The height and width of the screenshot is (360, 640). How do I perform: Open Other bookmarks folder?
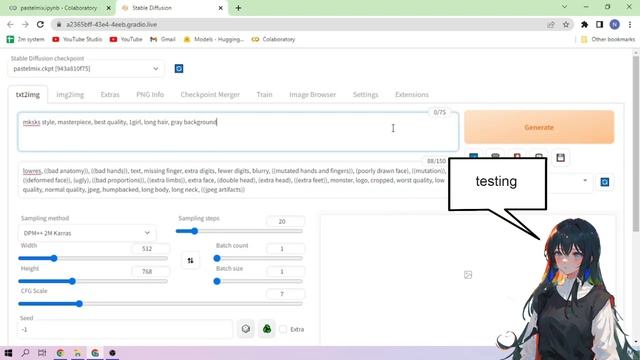608,39
